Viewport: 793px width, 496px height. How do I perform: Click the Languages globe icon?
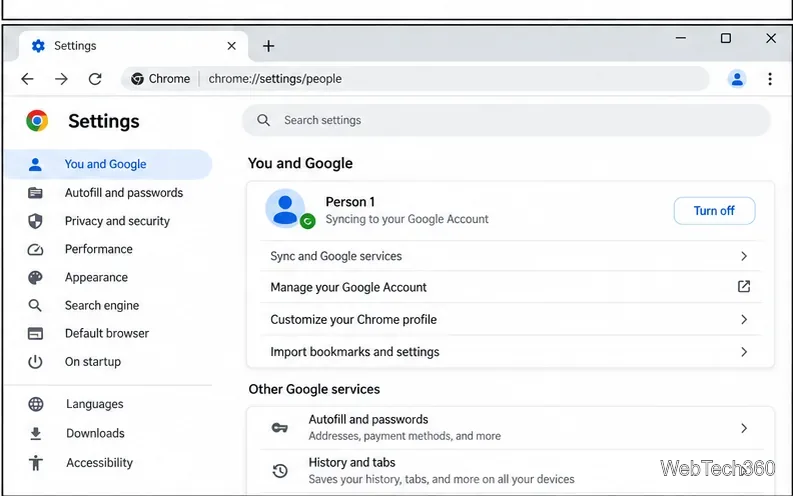coord(36,404)
